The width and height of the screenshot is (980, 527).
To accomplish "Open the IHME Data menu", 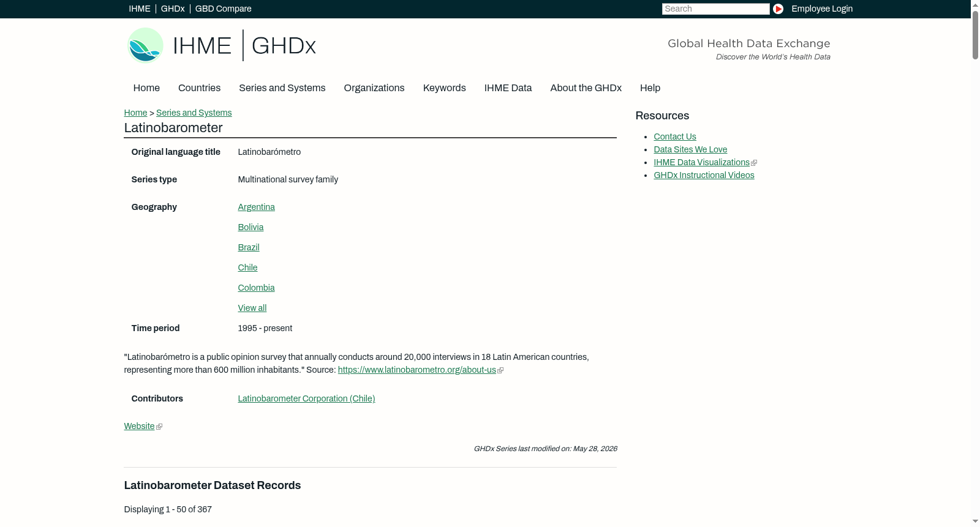I will click(508, 88).
